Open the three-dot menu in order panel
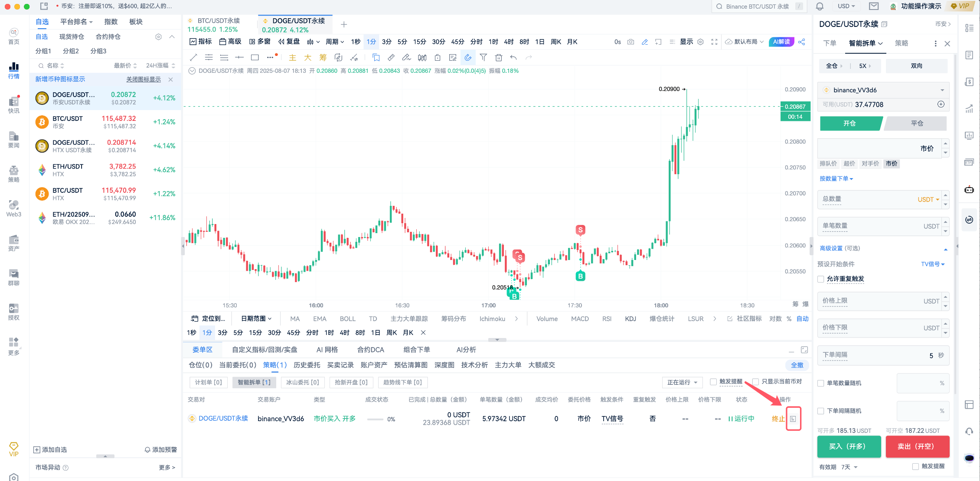This screenshot has height=481, width=980. click(935, 43)
